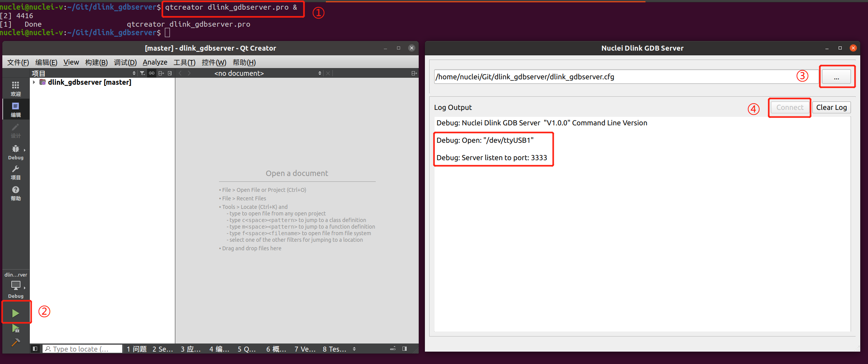
Task: Open the 3 应... application output pane
Action: tap(191, 349)
